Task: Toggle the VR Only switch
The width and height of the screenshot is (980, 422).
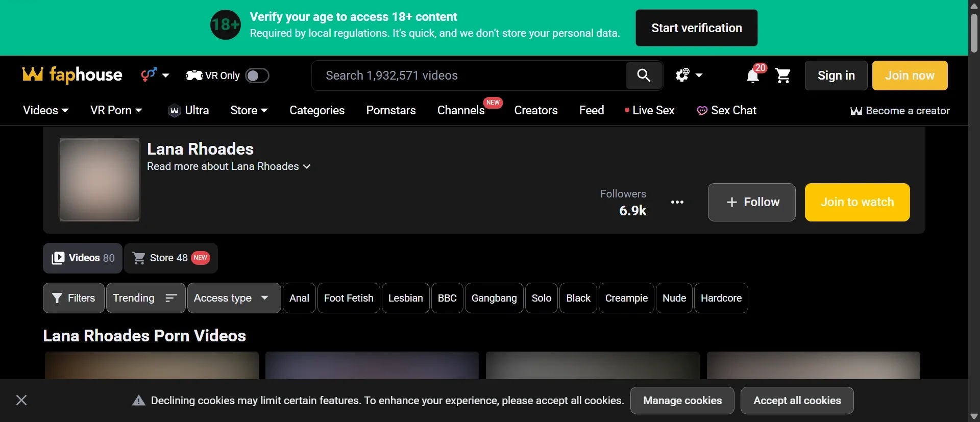Action: point(257,76)
